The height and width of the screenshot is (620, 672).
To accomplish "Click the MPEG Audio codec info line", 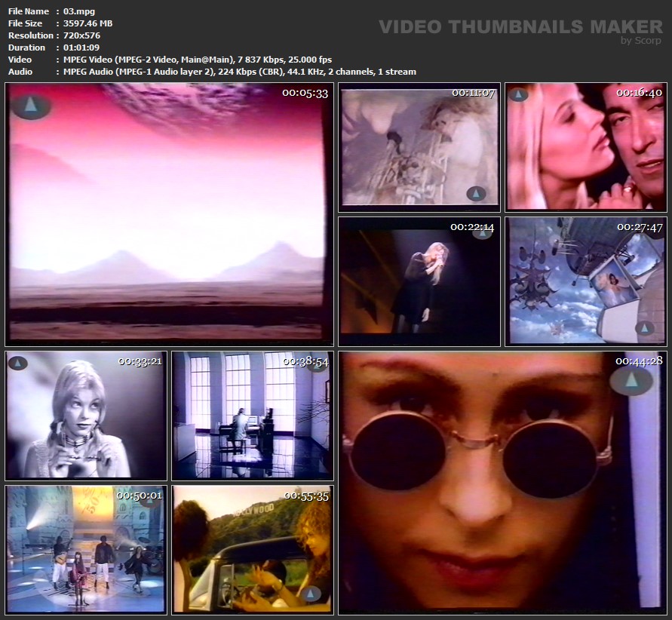I will 240,72.
